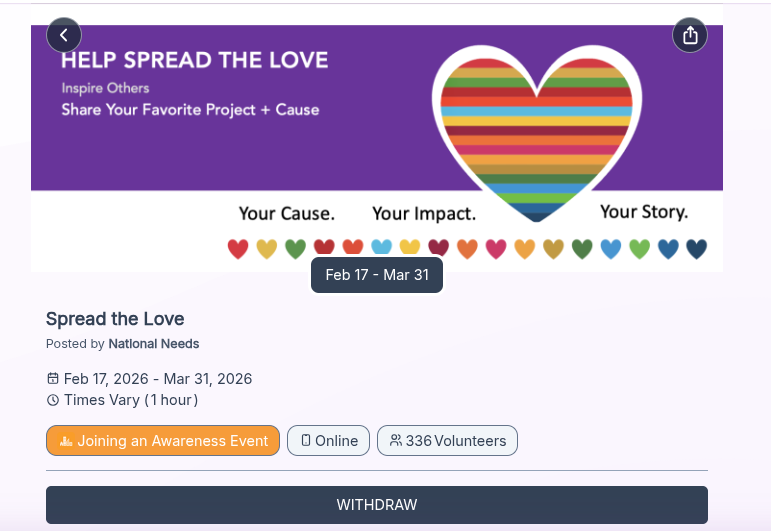
Task: Click the phone icon in Online tag
Action: [306, 441]
